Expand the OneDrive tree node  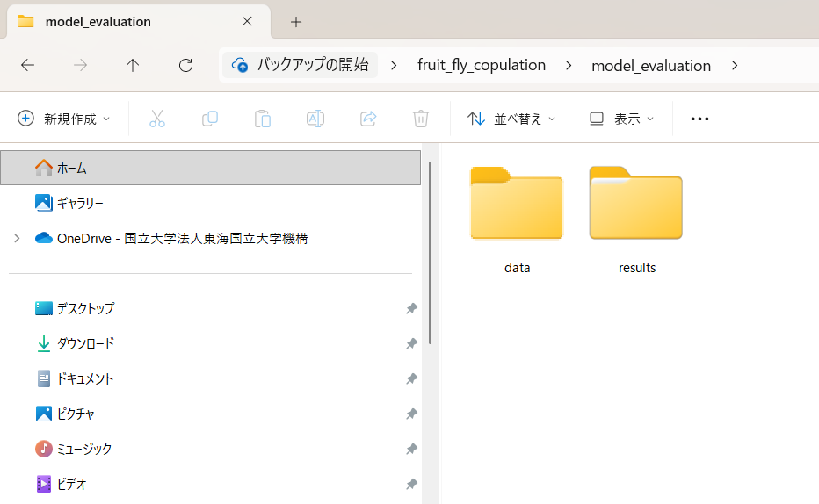(x=17, y=238)
